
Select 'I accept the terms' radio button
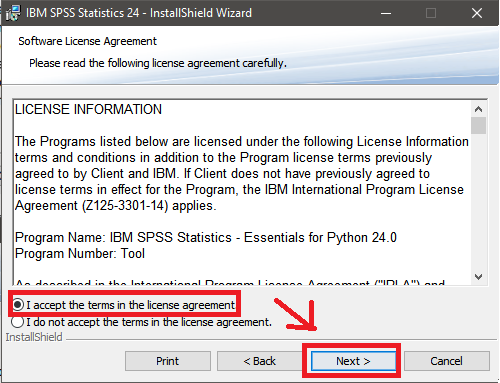coord(18,305)
